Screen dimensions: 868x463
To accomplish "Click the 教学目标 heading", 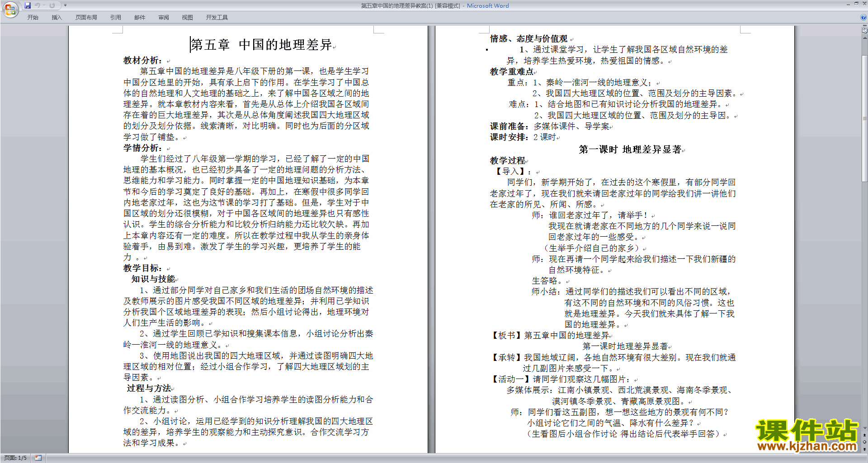I will [x=143, y=268].
